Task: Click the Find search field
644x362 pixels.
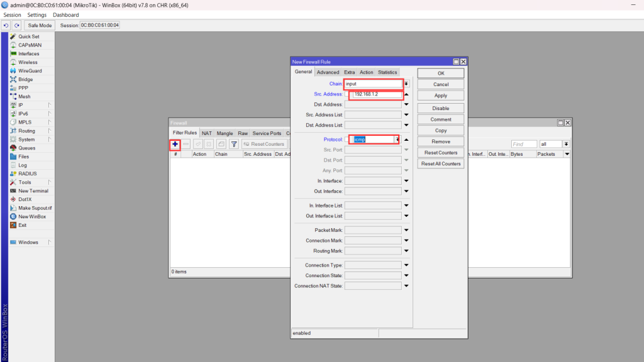Action: pos(524,144)
